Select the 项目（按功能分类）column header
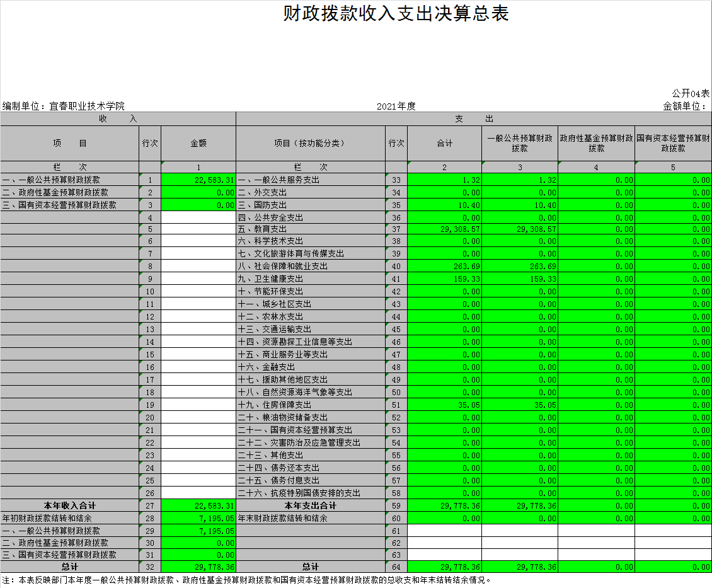Viewport: 712px width, 588px height. [x=310, y=143]
